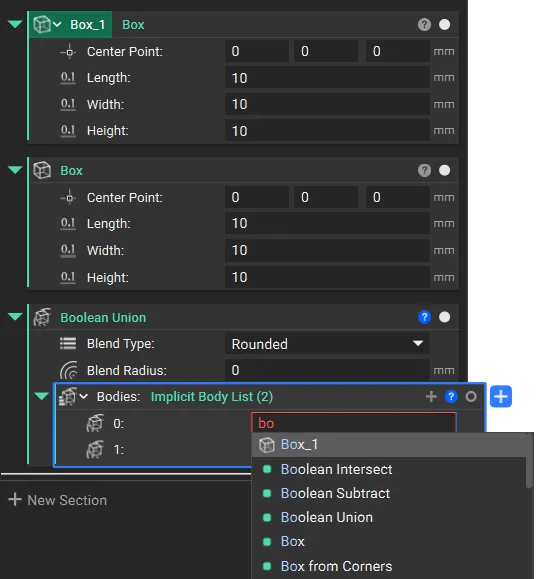
Task: Click the body item 0 icon
Action: (95, 423)
